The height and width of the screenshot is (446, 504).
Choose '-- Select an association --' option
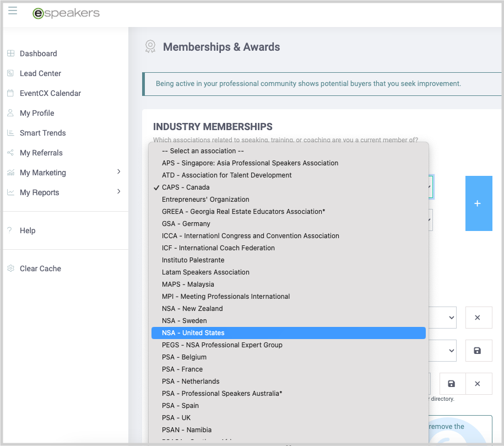pos(288,151)
